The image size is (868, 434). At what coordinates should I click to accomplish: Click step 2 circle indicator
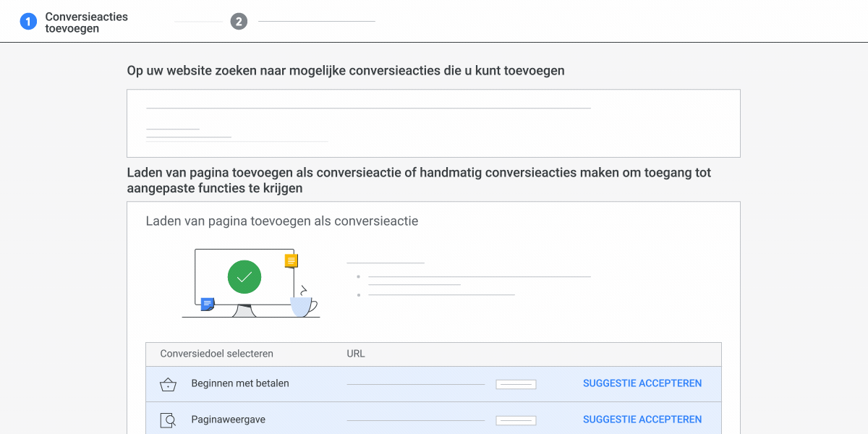tap(239, 22)
